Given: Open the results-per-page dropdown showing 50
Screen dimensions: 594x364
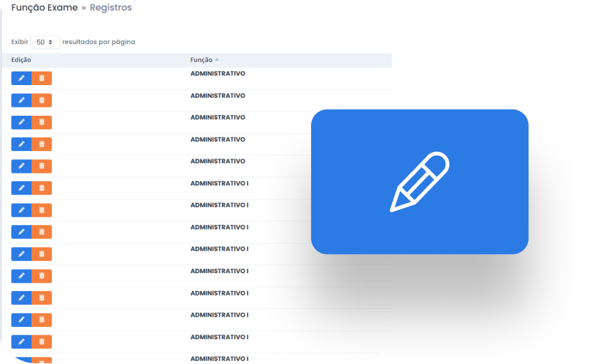Looking at the screenshot, I should pyautogui.click(x=45, y=42).
